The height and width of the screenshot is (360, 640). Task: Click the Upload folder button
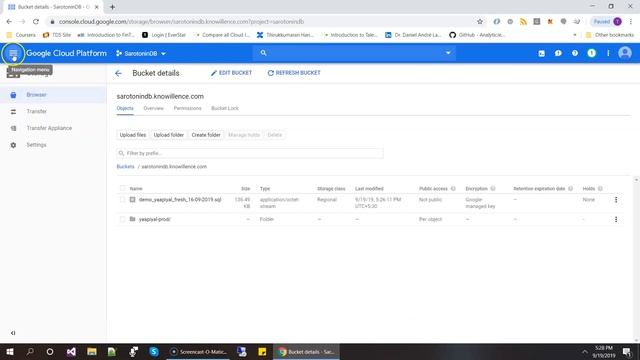[x=169, y=135]
